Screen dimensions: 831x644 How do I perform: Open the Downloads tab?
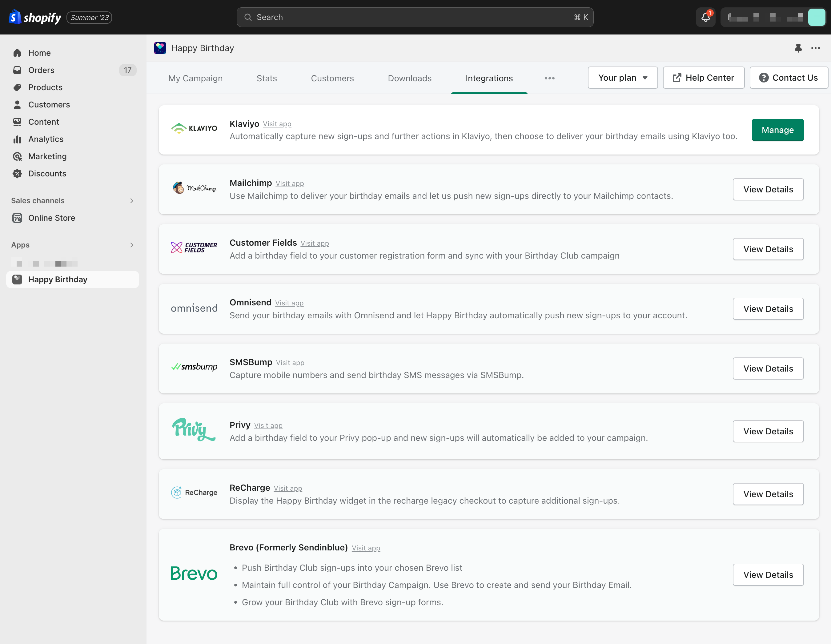pyautogui.click(x=409, y=78)
